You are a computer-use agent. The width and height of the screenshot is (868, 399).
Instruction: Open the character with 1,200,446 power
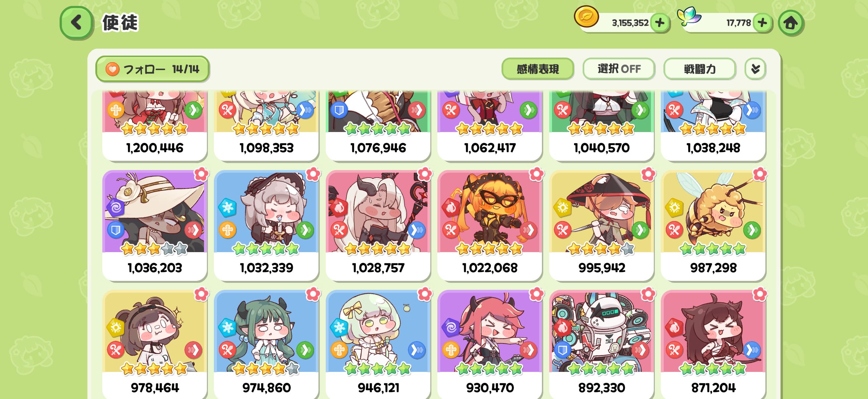pyautogui.click(x=155, y=126)
